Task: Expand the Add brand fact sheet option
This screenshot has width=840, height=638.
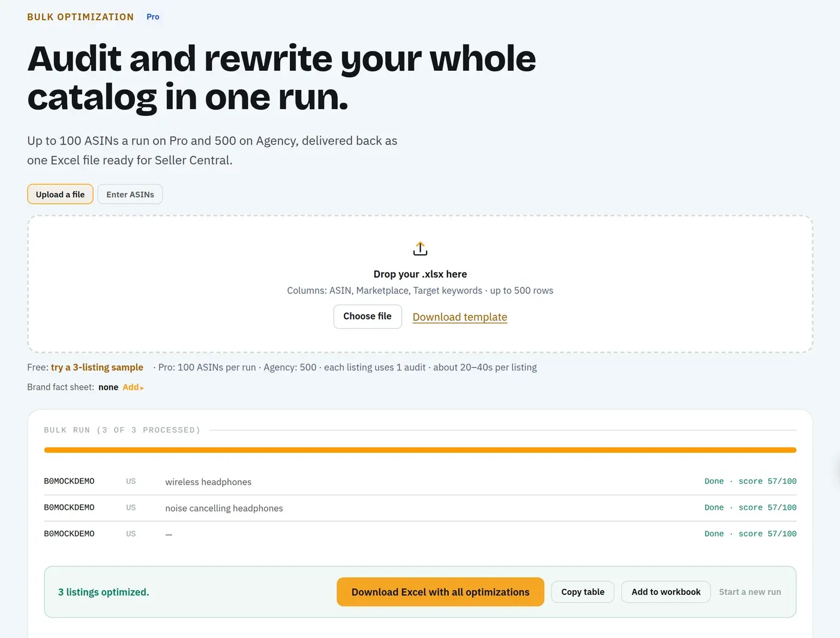Action: [133, 387]
